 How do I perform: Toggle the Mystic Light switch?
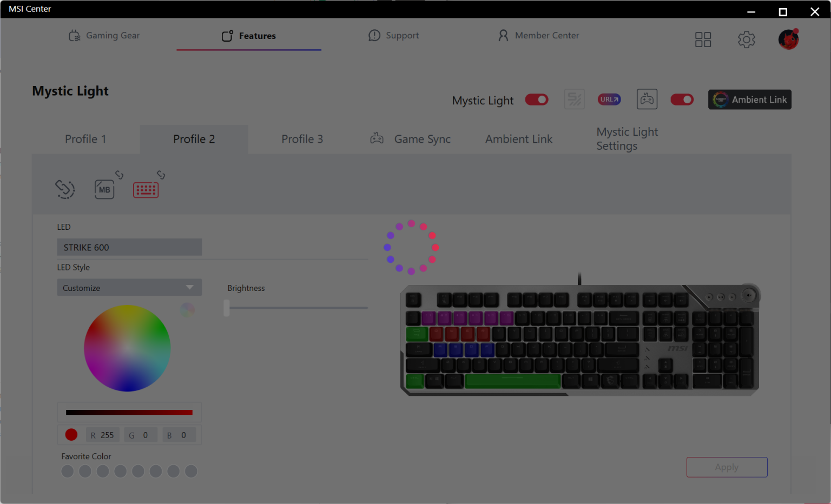coord(537,100)
